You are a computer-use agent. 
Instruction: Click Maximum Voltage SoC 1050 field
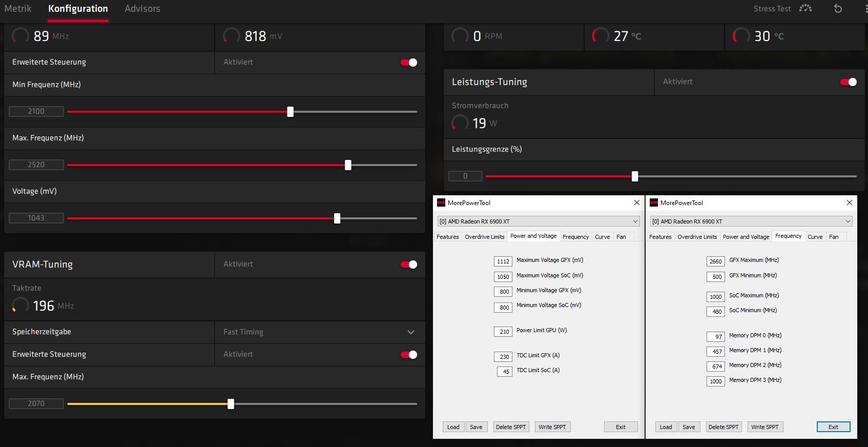coord(503,277)
